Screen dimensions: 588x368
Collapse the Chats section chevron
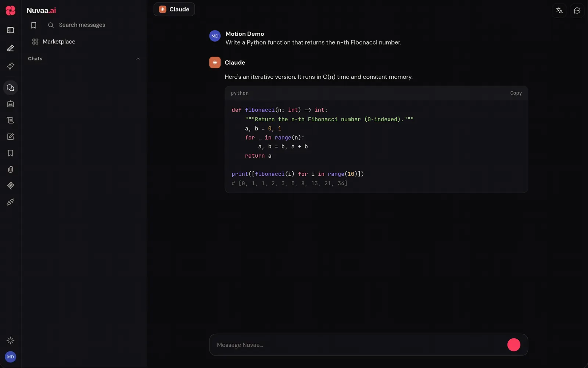(138, 58)
